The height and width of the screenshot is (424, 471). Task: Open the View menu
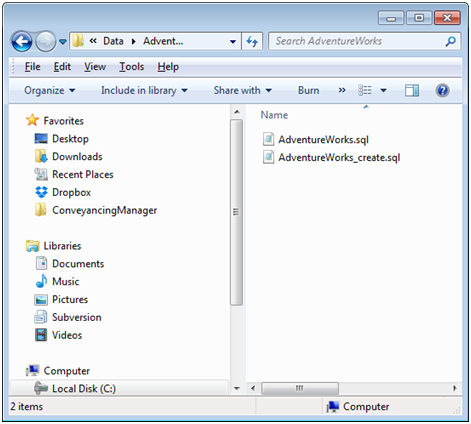95,67
